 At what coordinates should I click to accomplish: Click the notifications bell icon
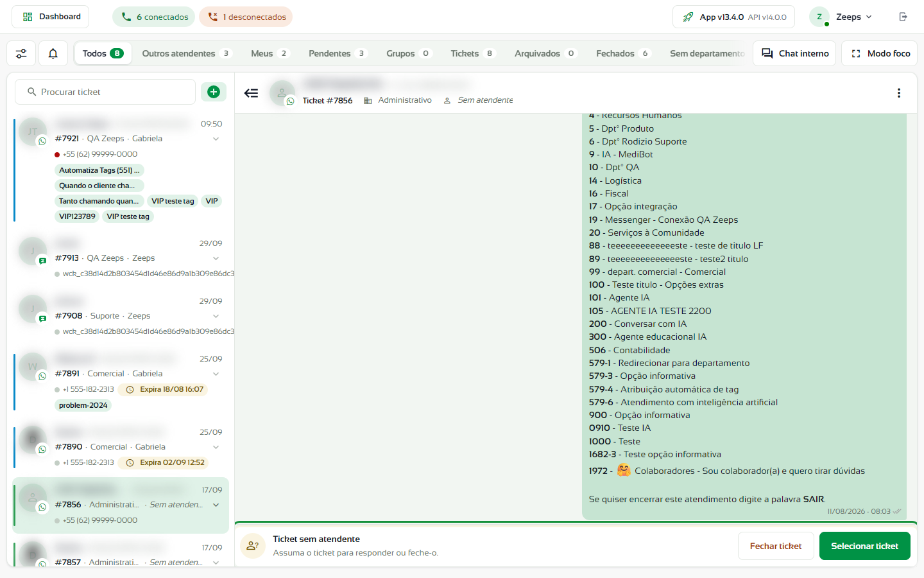pyautogui.click(x=53, y=54)
